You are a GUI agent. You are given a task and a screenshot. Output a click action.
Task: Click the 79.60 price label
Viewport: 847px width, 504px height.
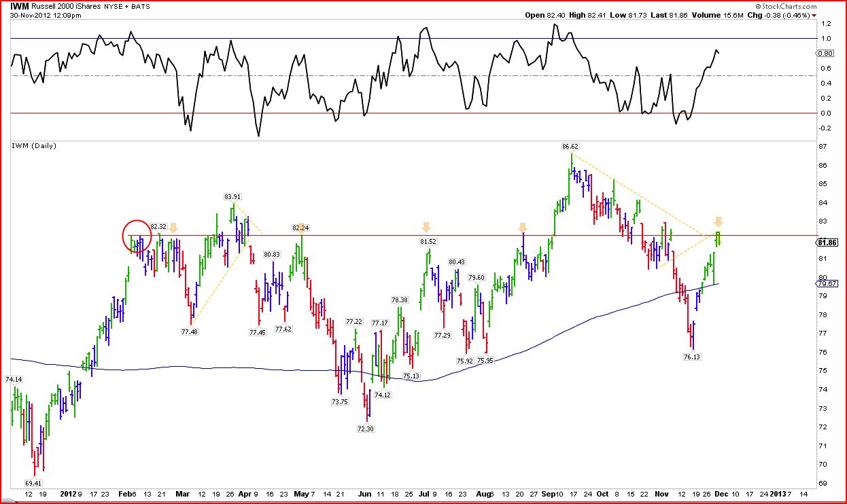477,277
